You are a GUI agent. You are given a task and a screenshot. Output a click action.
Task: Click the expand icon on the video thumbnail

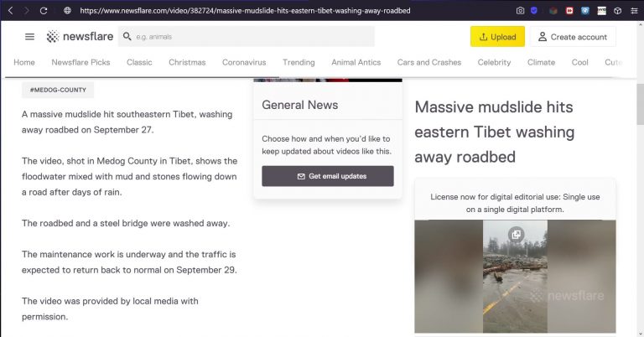pos(516,235)
